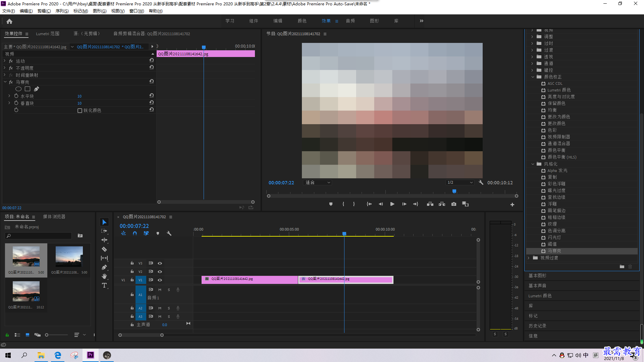Select the Type tool
This screenshot has width=644, height=362.
[104, 285]
